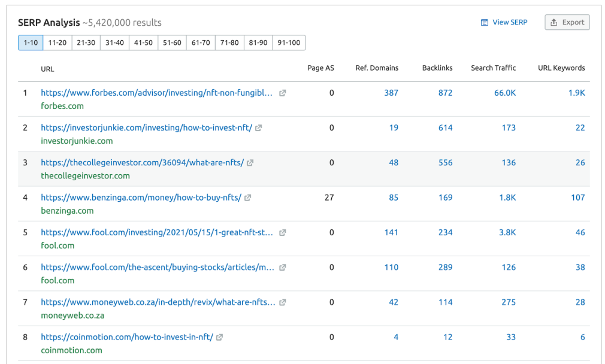Jump to results 91-100
Image resolution: width=605 pixels, height=364 pixels.
point(289,43)
